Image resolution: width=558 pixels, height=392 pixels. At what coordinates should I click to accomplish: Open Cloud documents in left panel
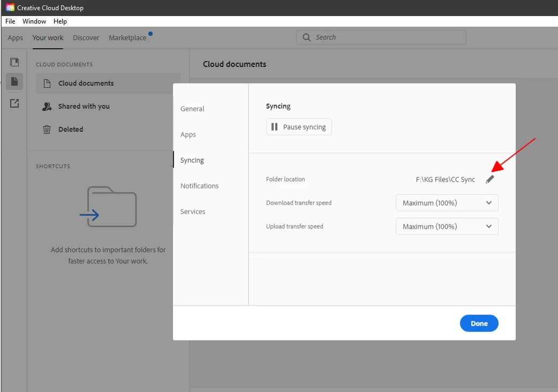point(108,83)
